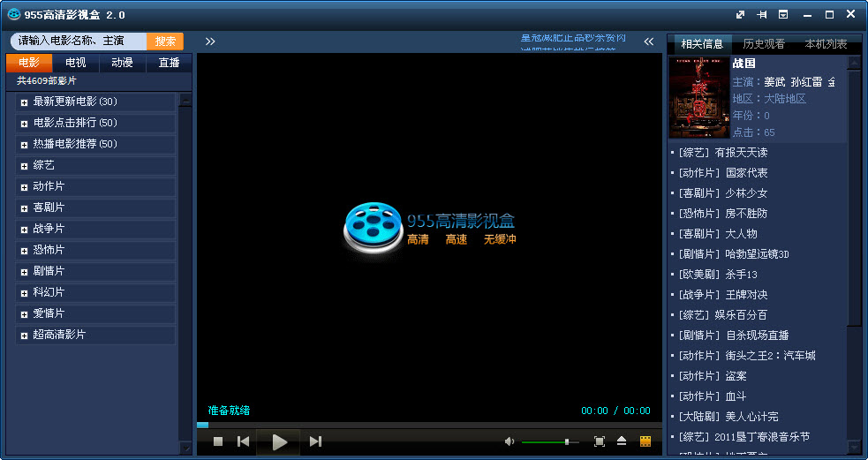Click the diagonal arrows compact mode icon
Viewport: 868px width, 460px height.
[740, 15]
